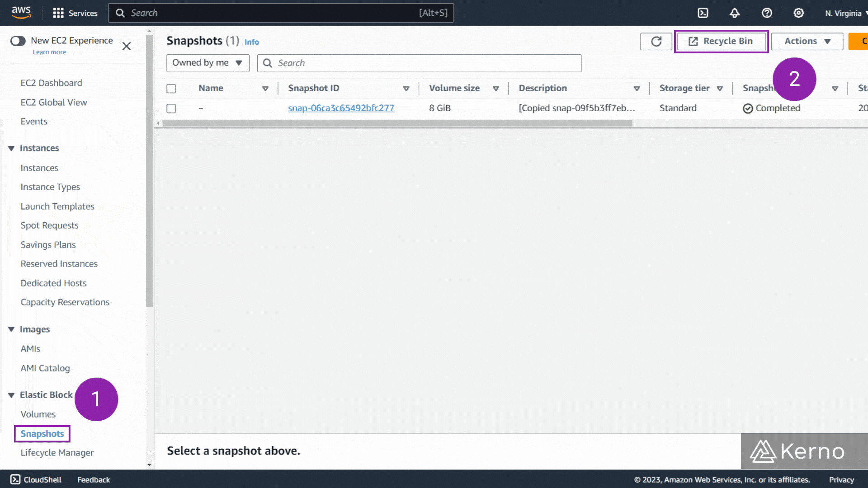Open Instances list item
Image resolution: width=868 pixels, height=488 pixels.
click(39, 168)
